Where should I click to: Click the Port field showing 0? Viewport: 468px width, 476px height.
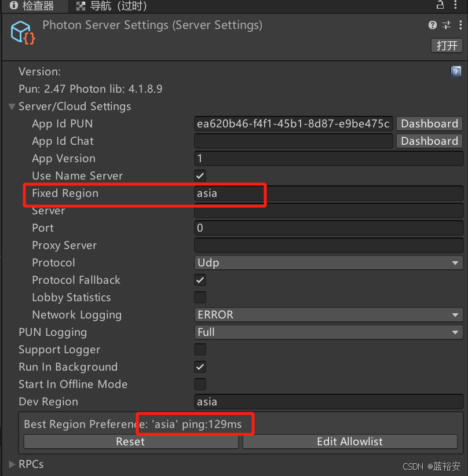point(328,228)
